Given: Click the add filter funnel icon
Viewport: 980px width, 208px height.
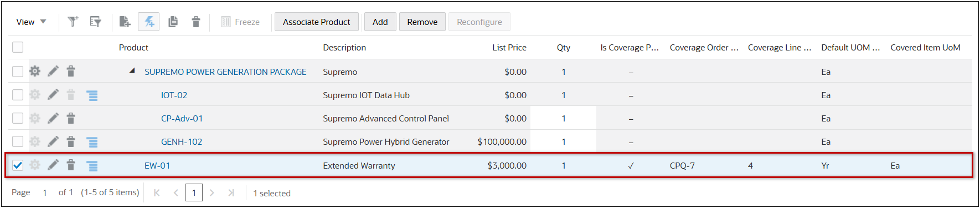Looking at the screenshot, I should pos(73,22).
